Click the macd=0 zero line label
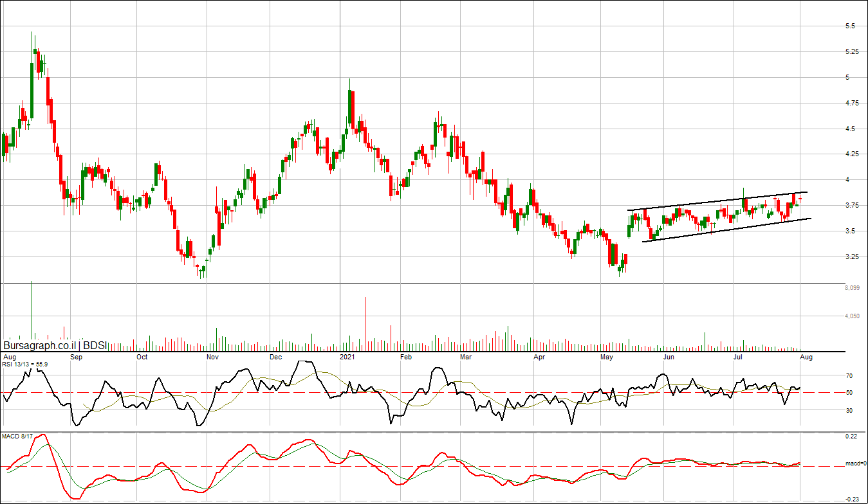This screenshot has height=504, width=868. pyautogui.click(x=855, y=464)
